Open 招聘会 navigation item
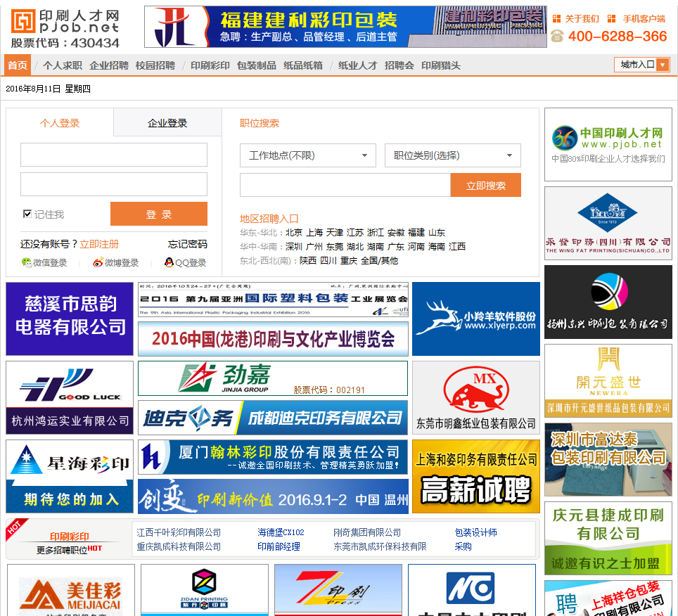The image size is (678, 616). pos(399,65)
